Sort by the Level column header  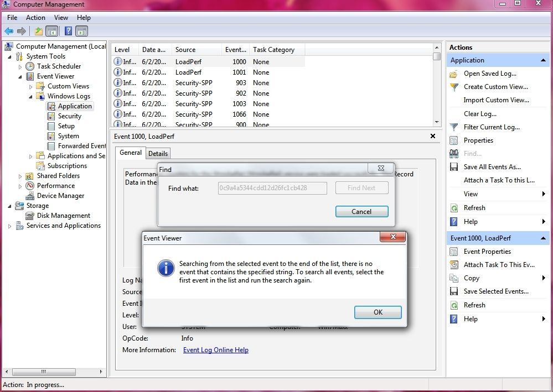125,50
